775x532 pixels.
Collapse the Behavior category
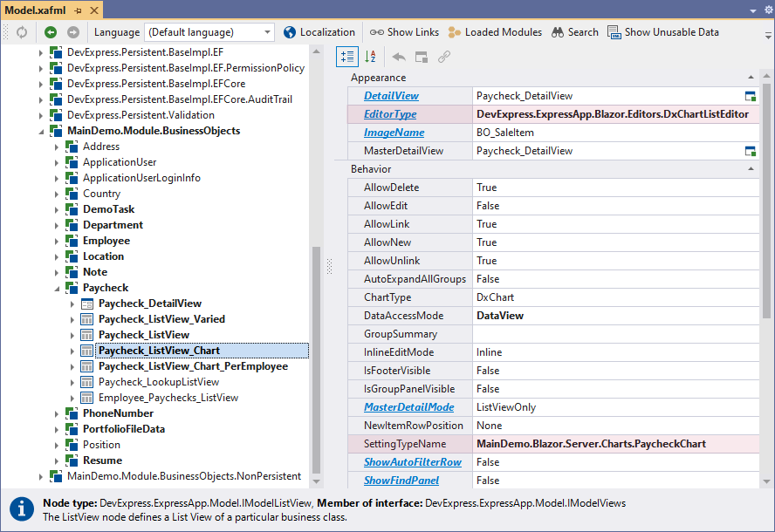coord(751,169)
